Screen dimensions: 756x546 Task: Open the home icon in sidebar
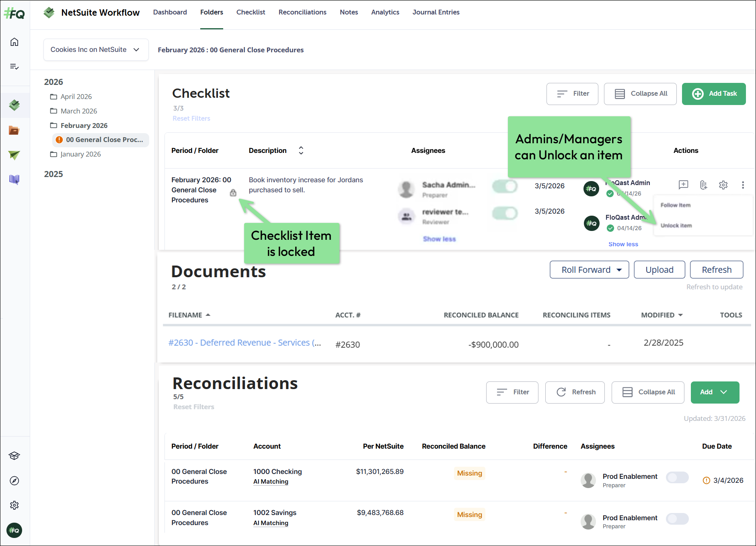14,42
